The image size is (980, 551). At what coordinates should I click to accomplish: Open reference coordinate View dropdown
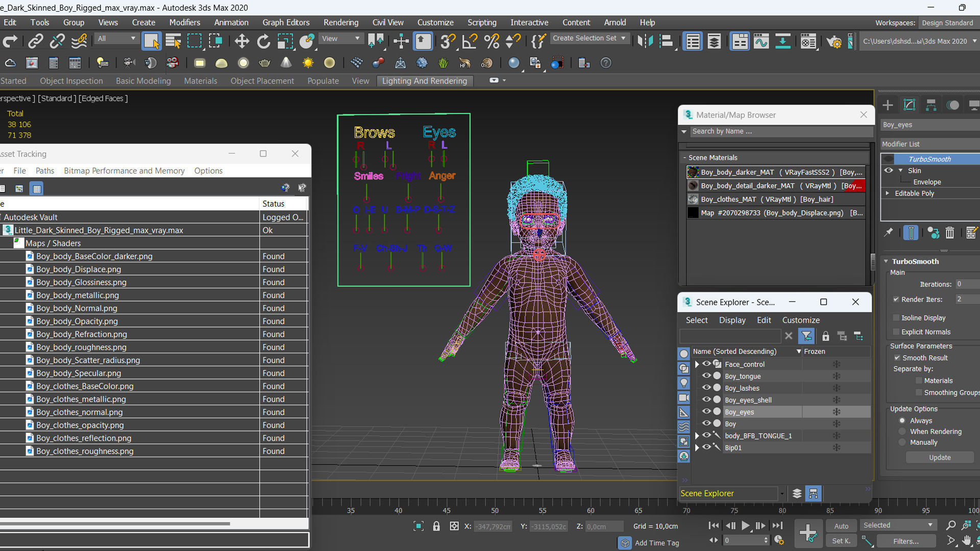(340, 39)
